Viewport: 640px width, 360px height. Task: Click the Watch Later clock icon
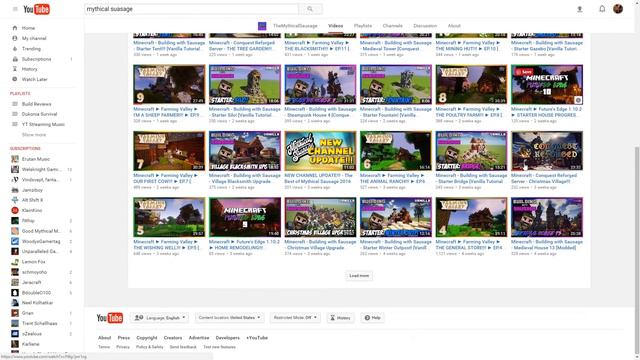(x=15, y=79)
